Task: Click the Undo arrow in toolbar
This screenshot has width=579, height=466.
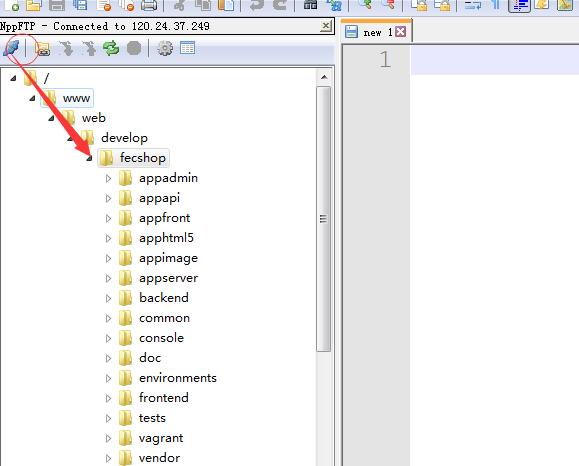Action: coord(257,4)
